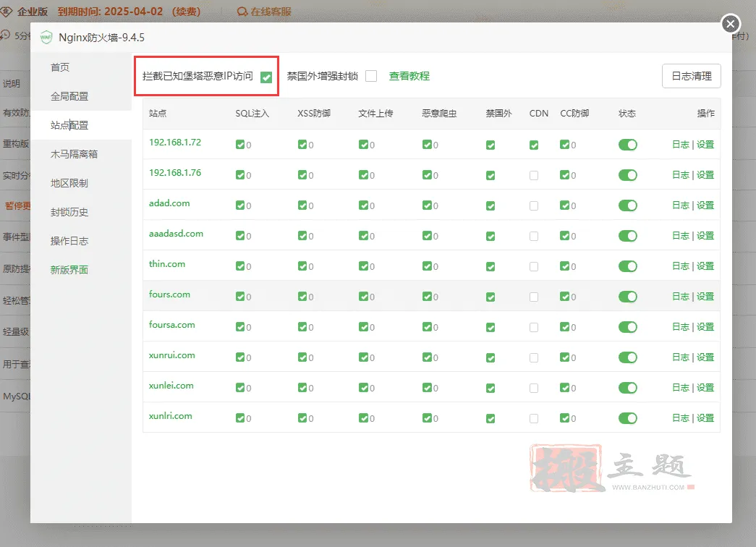This screenshot has height=547, width=756.
Task: Click the Nginx防火墙 WAF shield icon
Action: (46, 37)
